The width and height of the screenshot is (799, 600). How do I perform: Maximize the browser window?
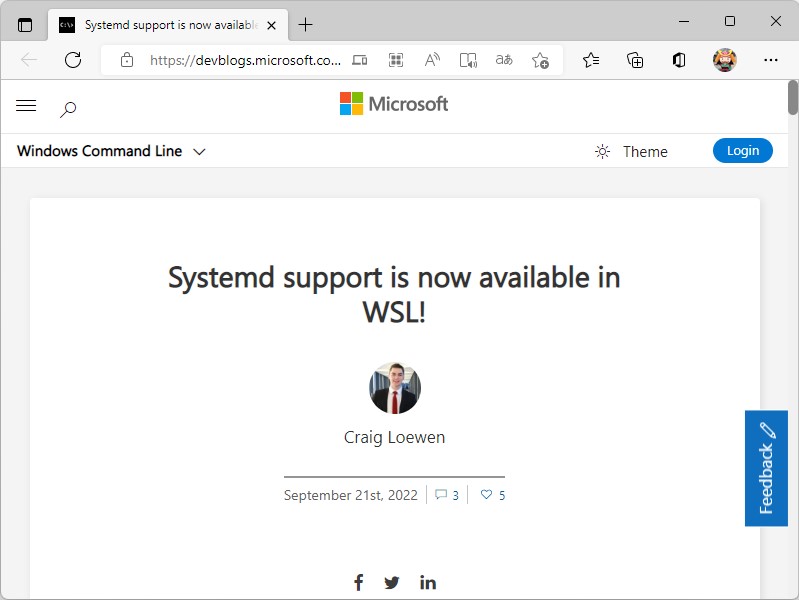click(730, 21)
